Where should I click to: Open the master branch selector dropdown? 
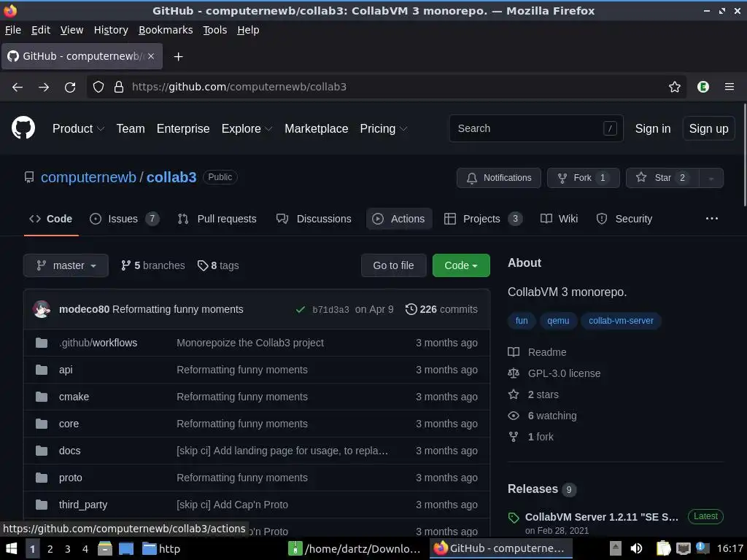(x=66, y=265)
